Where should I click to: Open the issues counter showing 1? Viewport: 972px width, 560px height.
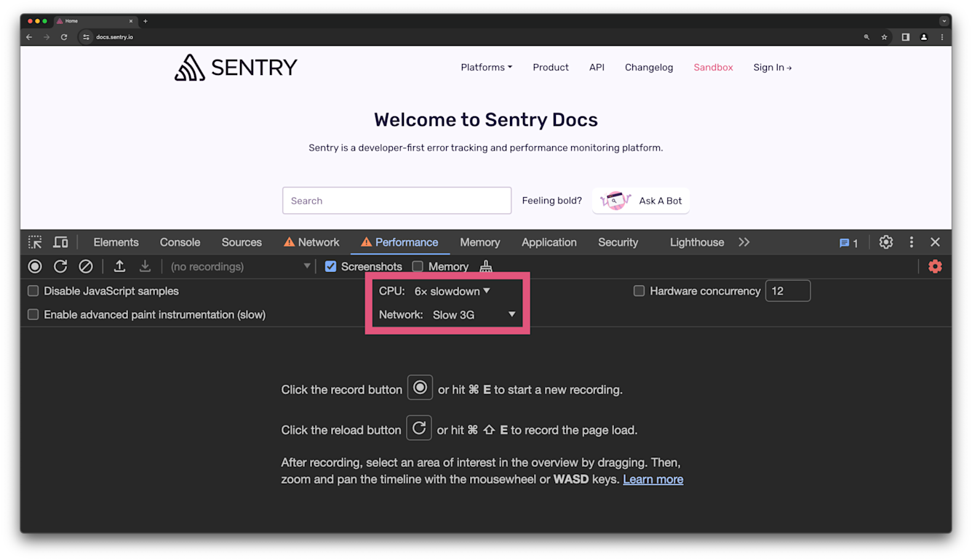pyautogui.click(x=848, y=243)
